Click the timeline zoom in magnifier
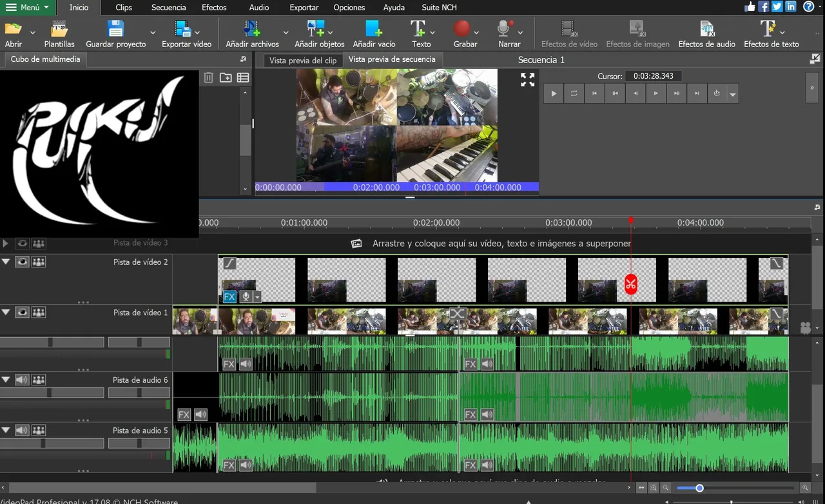 [x=805, y=488]
